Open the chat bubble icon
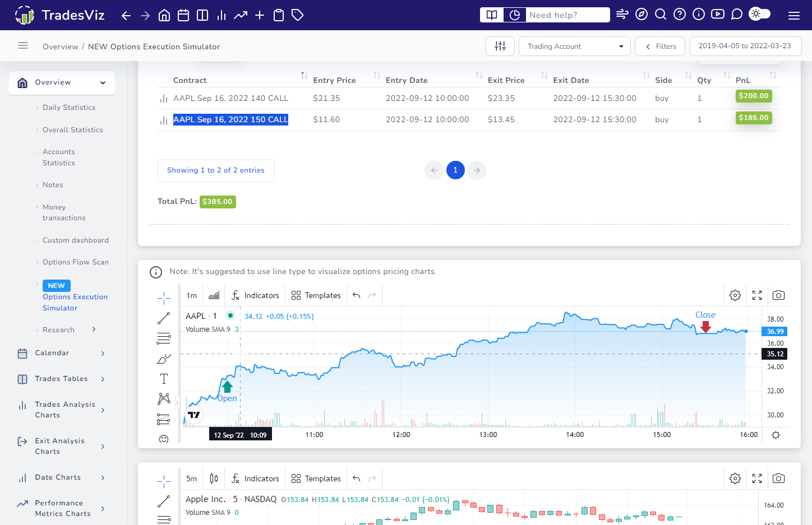 click(x=737, y=14)
